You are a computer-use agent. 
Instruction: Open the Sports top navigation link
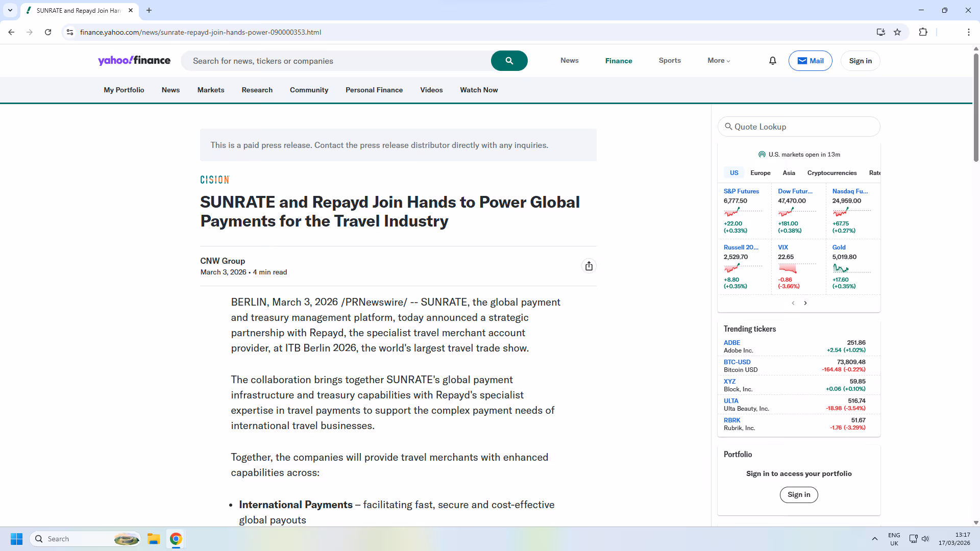[x=670, y=61]
